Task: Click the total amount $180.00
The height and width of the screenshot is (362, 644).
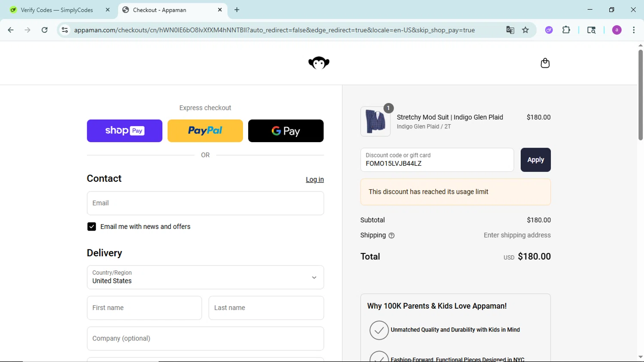Action: [534, 256]
